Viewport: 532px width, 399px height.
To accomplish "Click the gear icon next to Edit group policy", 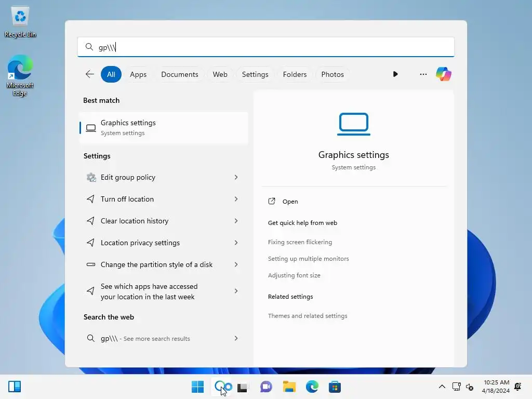I will (91, 177).
